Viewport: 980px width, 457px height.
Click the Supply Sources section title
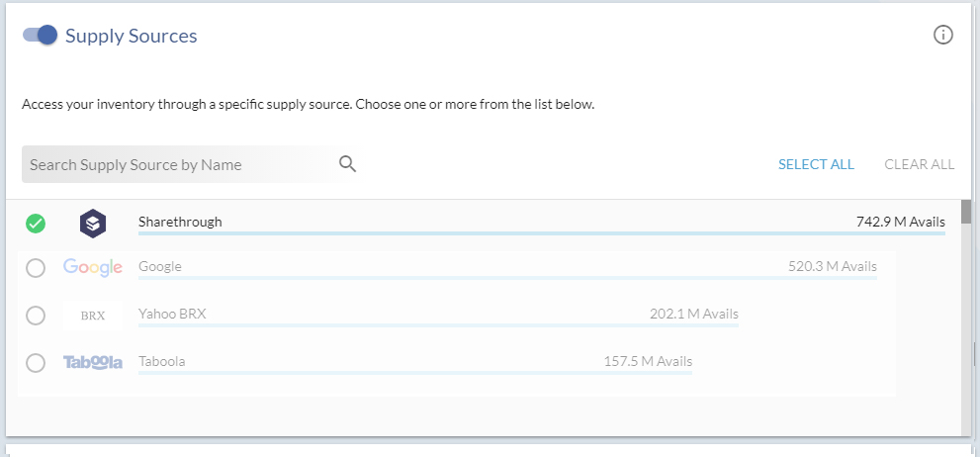(132, 36)
